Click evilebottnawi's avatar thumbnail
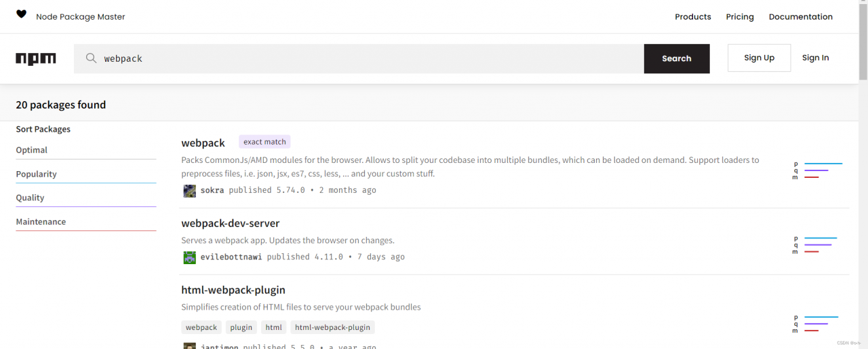This screenshot has height=349, width=868. point(190,257)
